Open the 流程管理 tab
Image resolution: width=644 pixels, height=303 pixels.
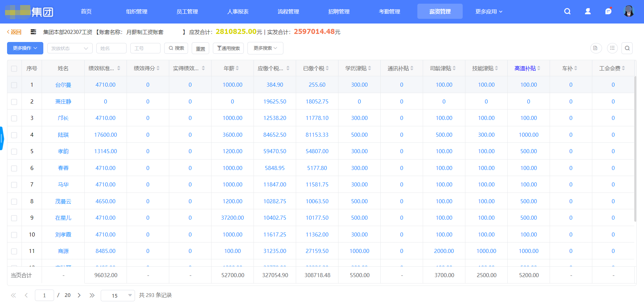[x=288, y=11]
